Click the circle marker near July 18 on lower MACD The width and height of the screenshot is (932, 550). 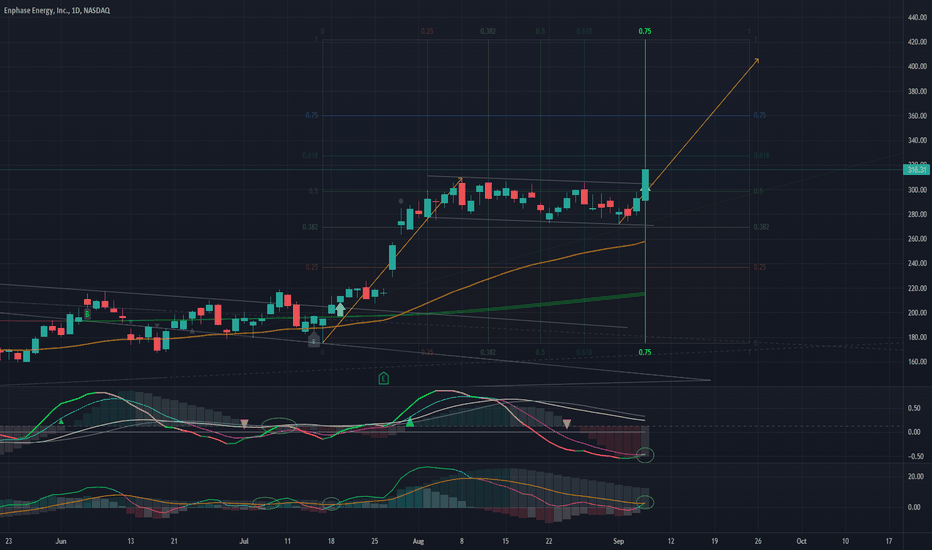point(331,504)
